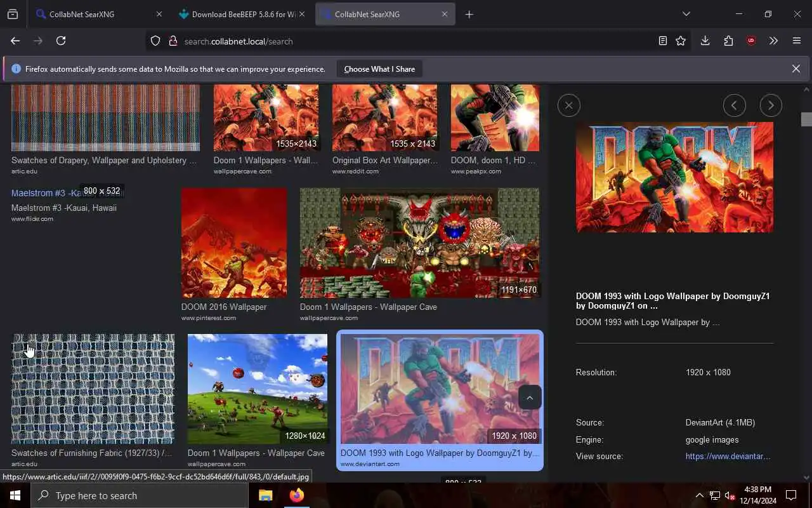Viewport: 812px width, 508px height.
Task: Click the shield tracking protection icon
Action: click(x=155, y=41)
